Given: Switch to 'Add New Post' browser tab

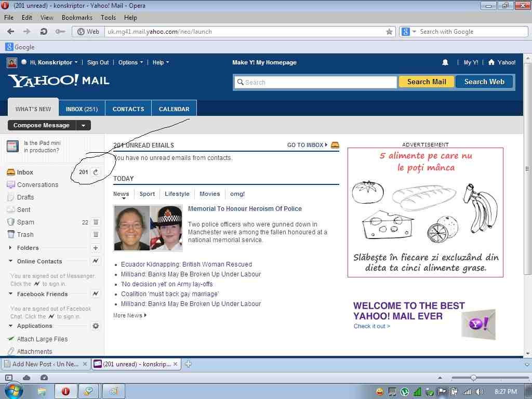Looking at the screenshot, I should point(46,364).
